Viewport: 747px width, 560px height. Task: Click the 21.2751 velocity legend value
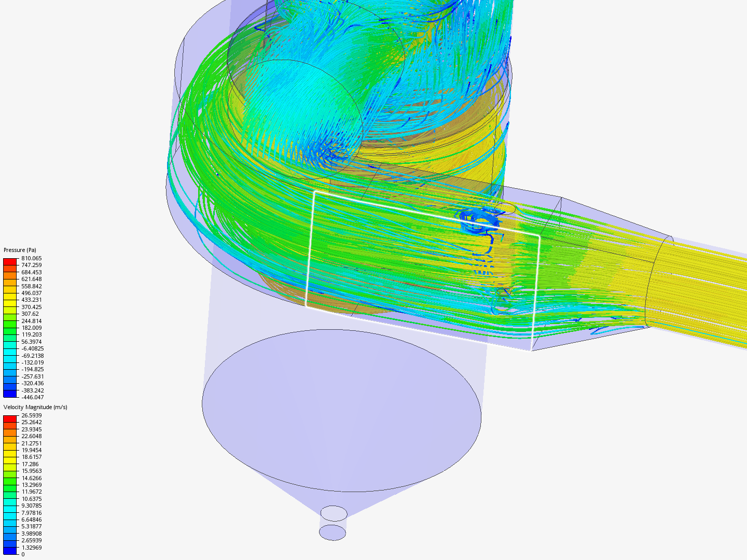[32, 443]
